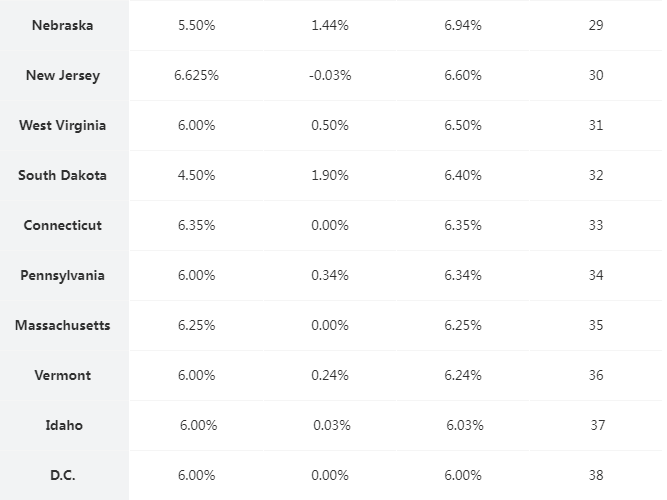This screenshot has height=500, width=667.
Task: Click the rank 33 cell for Connecticut
Action: [x=596, y=225]
